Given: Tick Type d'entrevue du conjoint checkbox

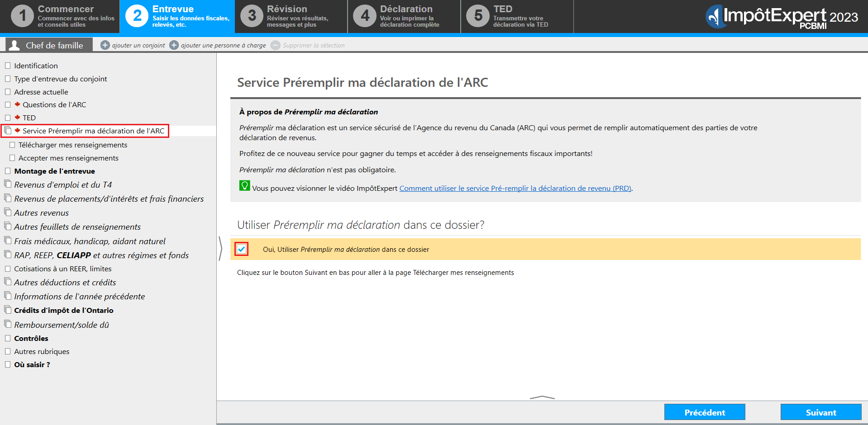Looking at the screenshot, I should tap(8, 79).
